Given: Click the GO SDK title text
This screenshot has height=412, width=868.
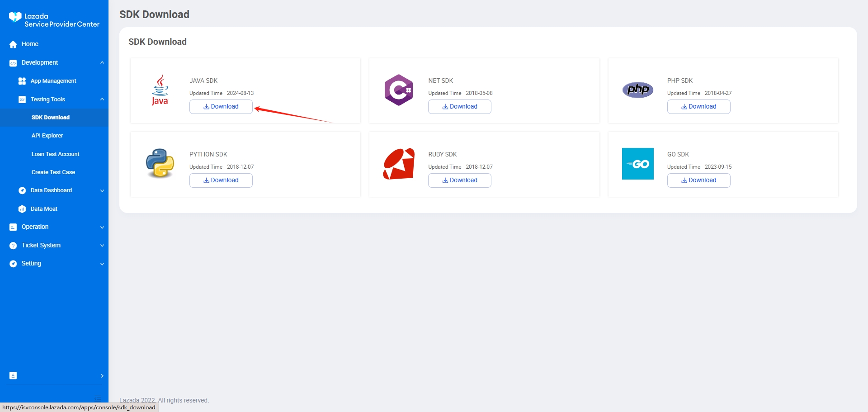Looking at the screenshot, I should (678, 155).
